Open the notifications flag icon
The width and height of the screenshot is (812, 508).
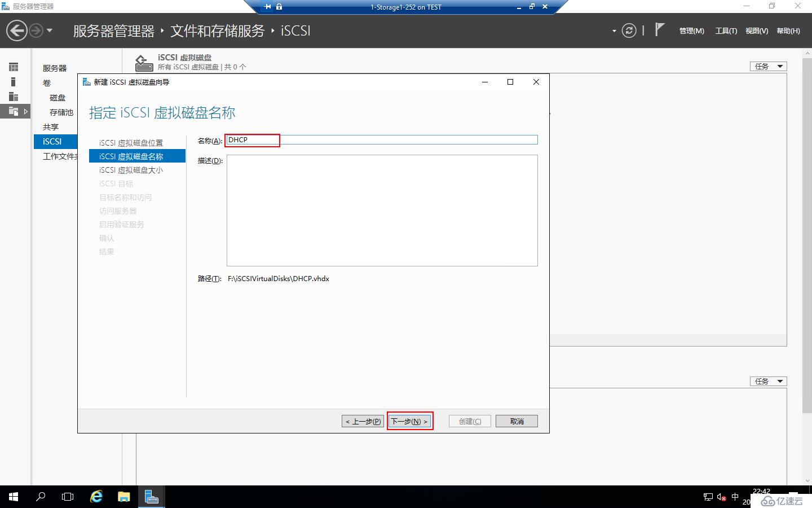point(660,29)
